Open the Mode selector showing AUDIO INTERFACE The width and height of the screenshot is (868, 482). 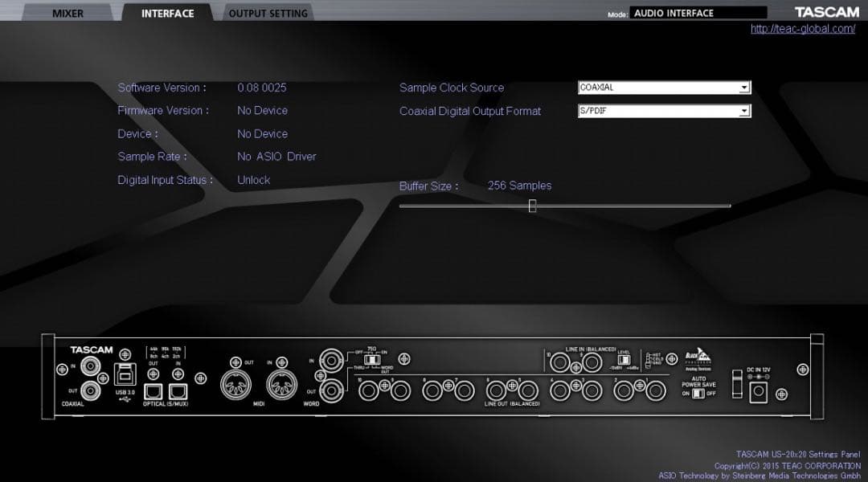(698, 12)
